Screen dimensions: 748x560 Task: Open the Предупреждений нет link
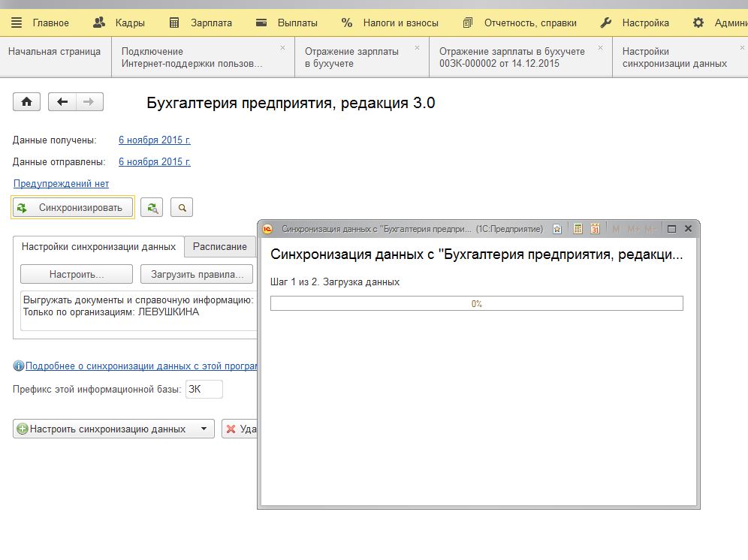pos(61,184)
